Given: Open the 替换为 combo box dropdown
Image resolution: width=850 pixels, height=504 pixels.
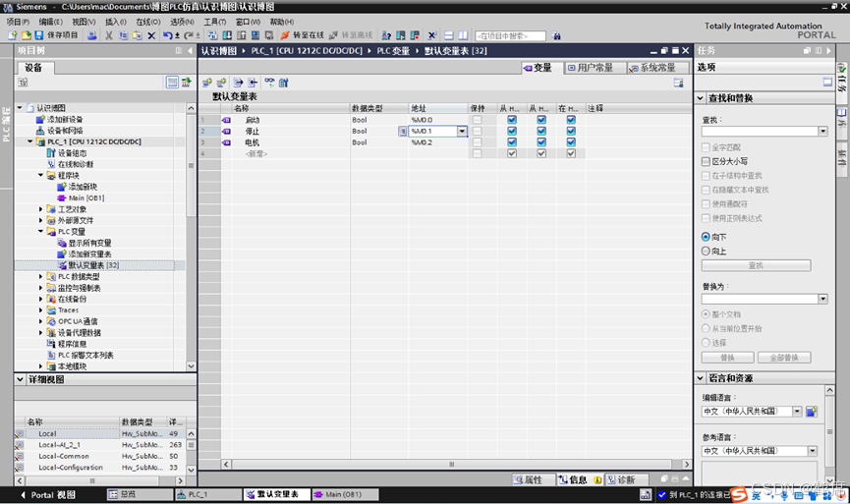Looking at the screenshot, I should tap(822, 299).
